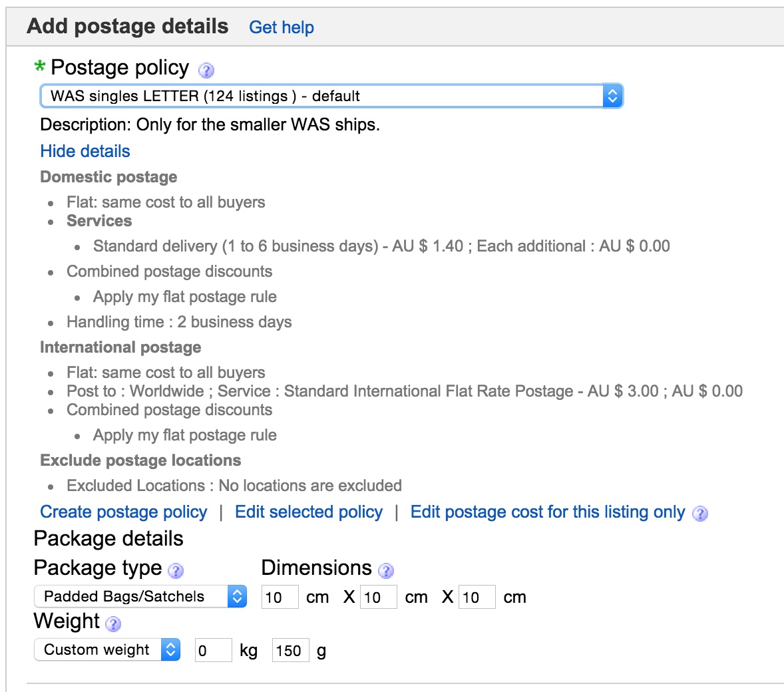Open Create postage policy

point(123,512)
